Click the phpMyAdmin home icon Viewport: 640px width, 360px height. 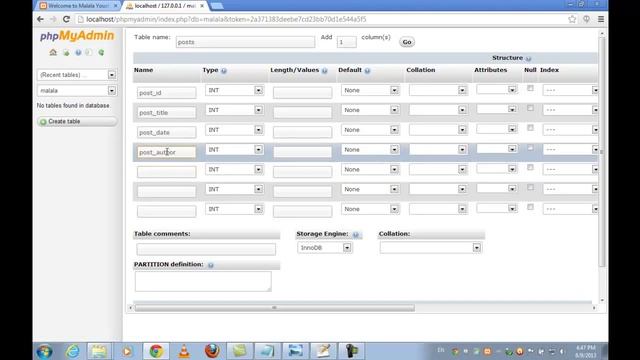click(x=53, y=53)
